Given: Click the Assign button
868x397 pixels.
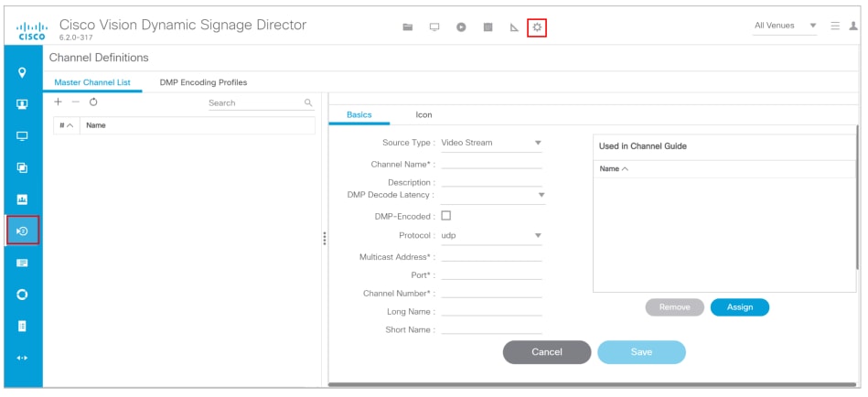Looking at the screenshot, I should (x=740, y=307).
